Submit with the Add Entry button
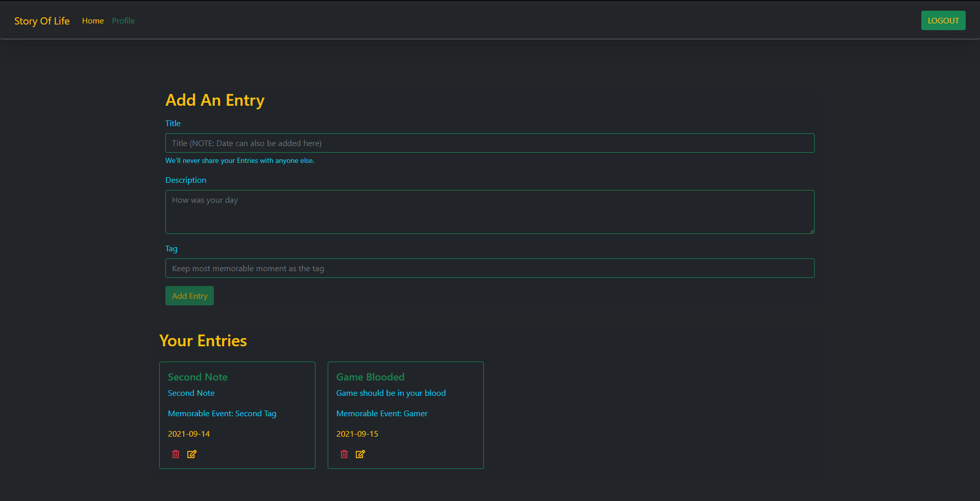Viewport: 980px width, 501px height. tap(189, 296)
